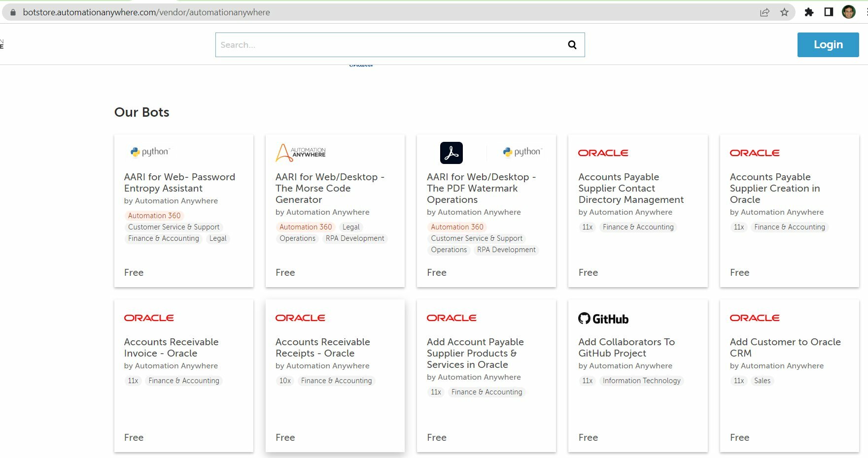
Task: Select Information Technology tag on GitHub card
Action: (x=641, y=381)
